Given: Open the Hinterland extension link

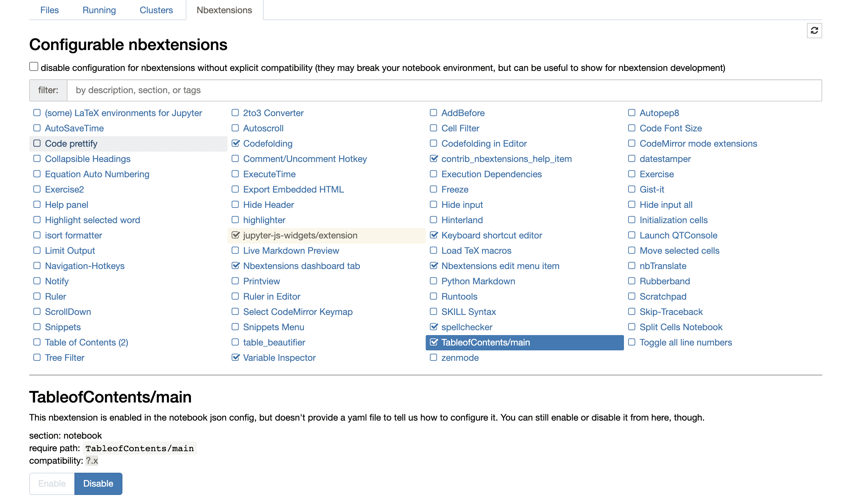Looking at the screenshot, I should click(462, 220).
